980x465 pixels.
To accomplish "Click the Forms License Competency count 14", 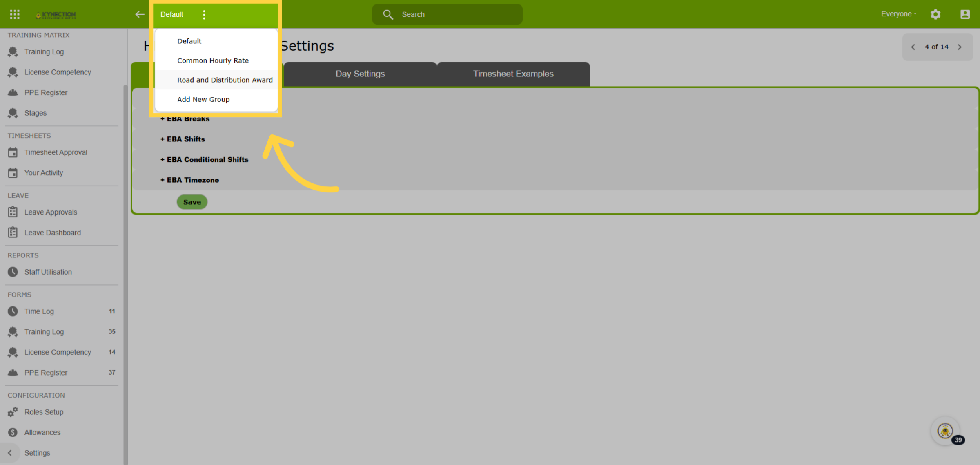I will pyautogui.click(x=112, y=352).
